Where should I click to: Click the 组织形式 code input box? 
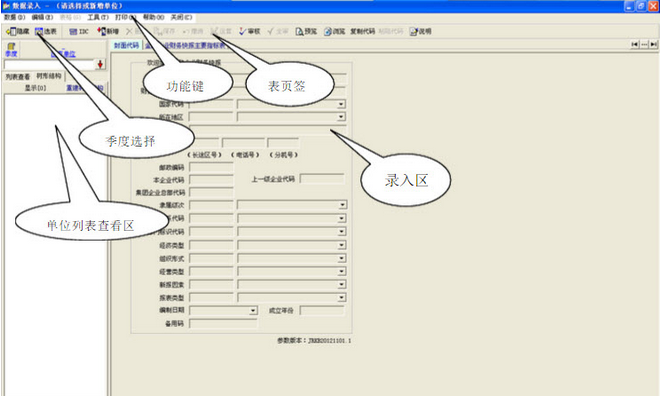(x=211, y=258)
